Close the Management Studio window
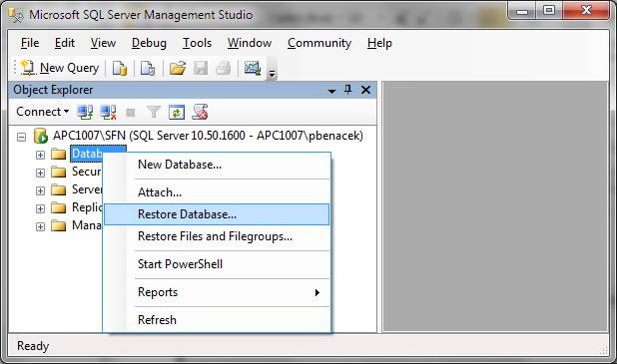 click(586, 10)
